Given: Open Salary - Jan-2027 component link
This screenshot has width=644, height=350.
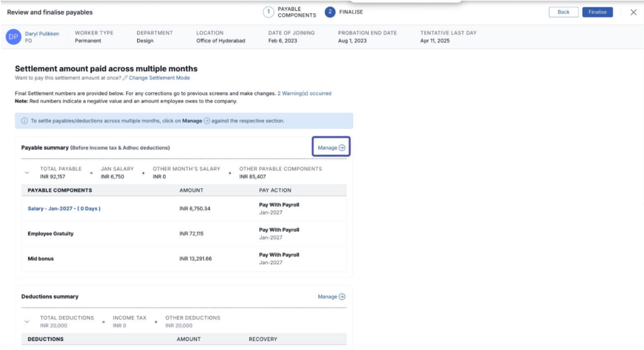Looking at the screenshot, I should tap(64, 209).
